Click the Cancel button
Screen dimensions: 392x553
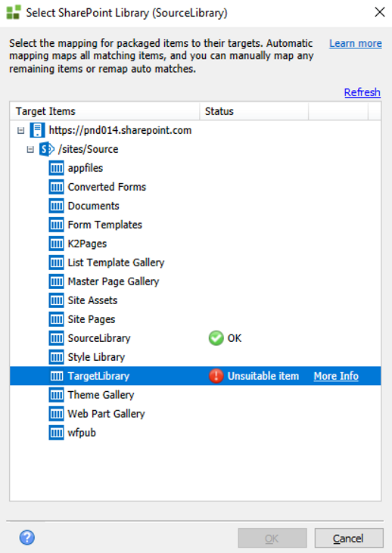coord(349,538)
